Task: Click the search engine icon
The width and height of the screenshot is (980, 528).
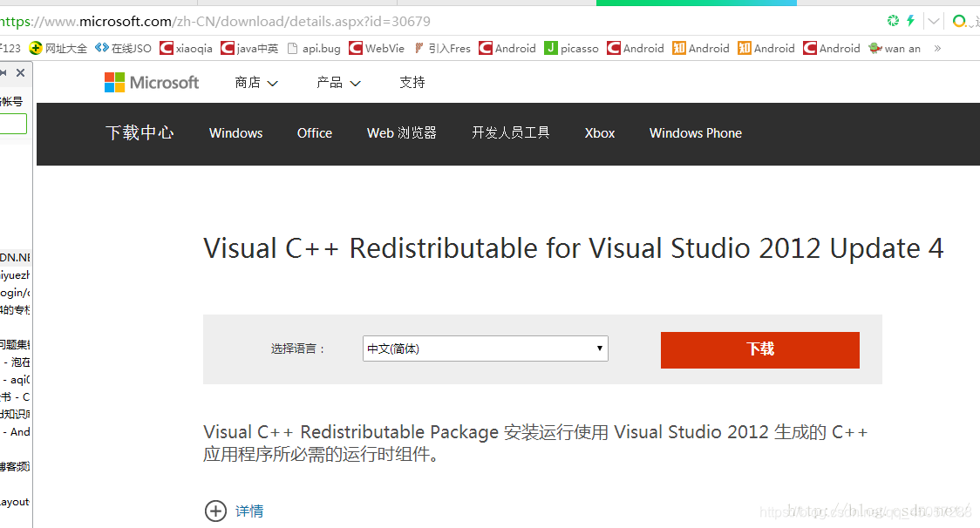Action: [959, 21]
